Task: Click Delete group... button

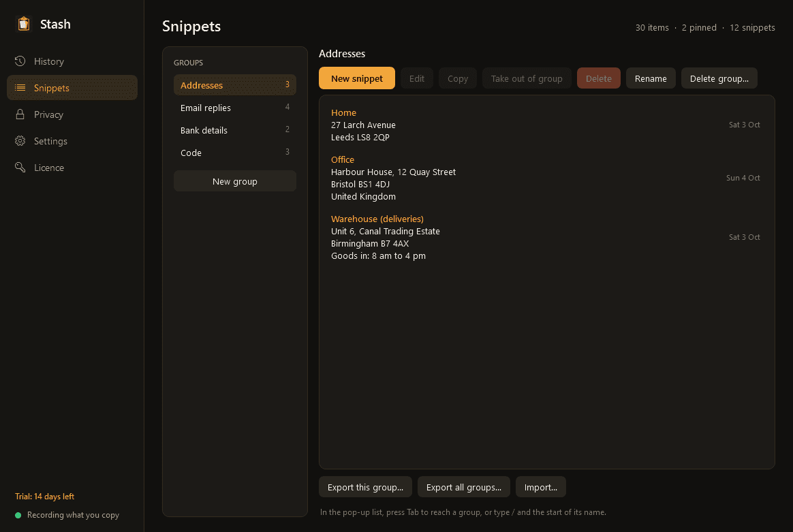Action: click(719, 78)
